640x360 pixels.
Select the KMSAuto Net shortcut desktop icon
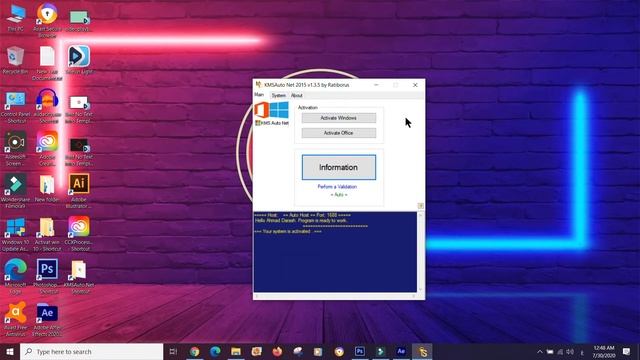coord(79,277)
